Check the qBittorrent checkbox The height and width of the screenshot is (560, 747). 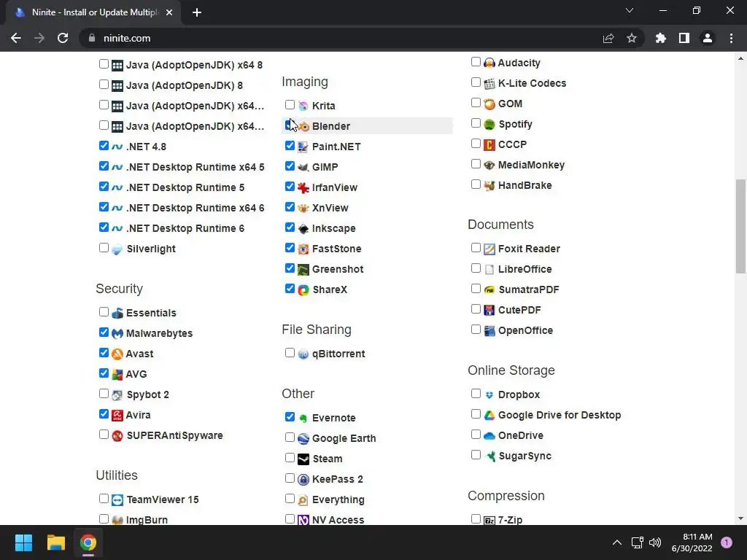tap(290, 353)
